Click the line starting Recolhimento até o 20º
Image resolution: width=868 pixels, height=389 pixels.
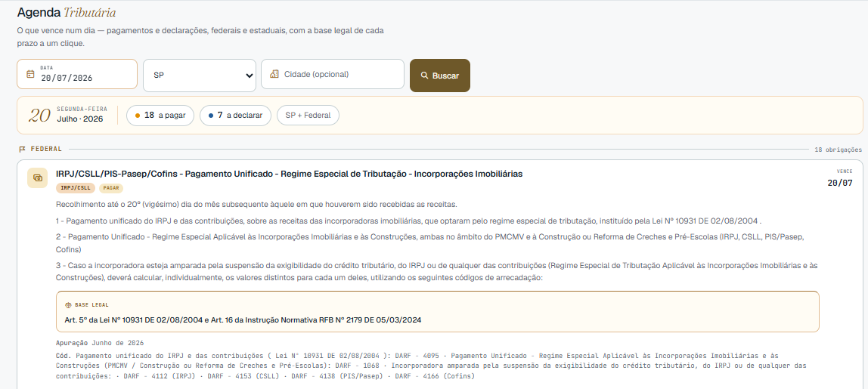(x=256, y=205)
